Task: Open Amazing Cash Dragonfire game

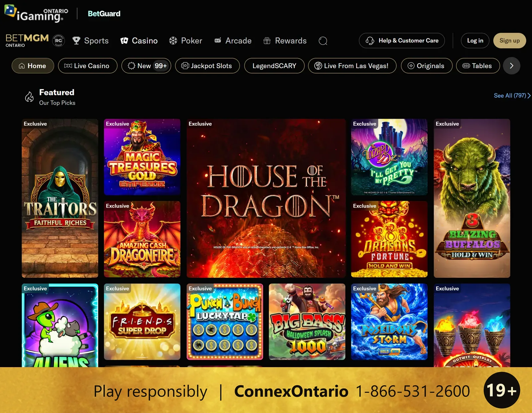Action: 142,239
